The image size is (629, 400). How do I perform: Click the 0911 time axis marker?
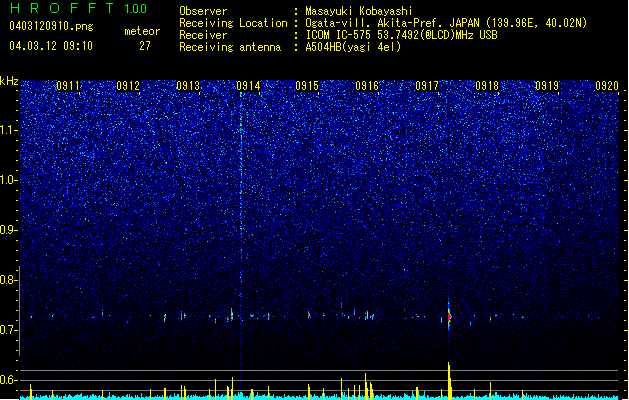coord(68,86)
